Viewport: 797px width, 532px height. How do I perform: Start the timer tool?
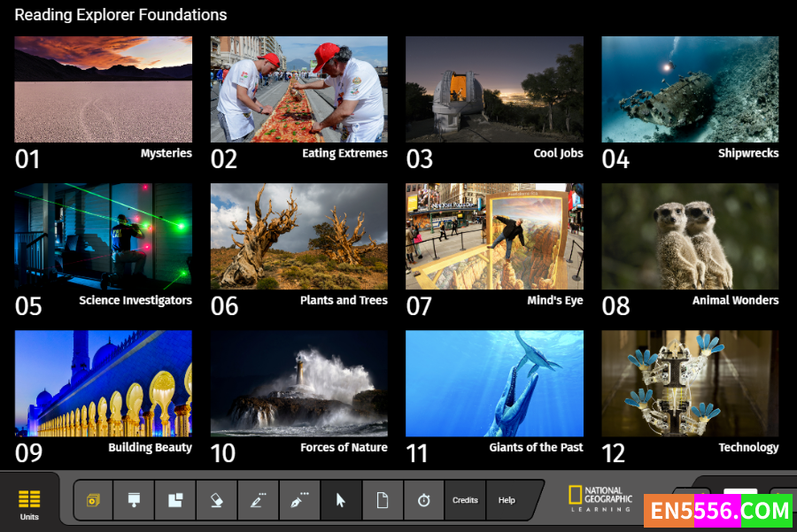pos(423,500)
